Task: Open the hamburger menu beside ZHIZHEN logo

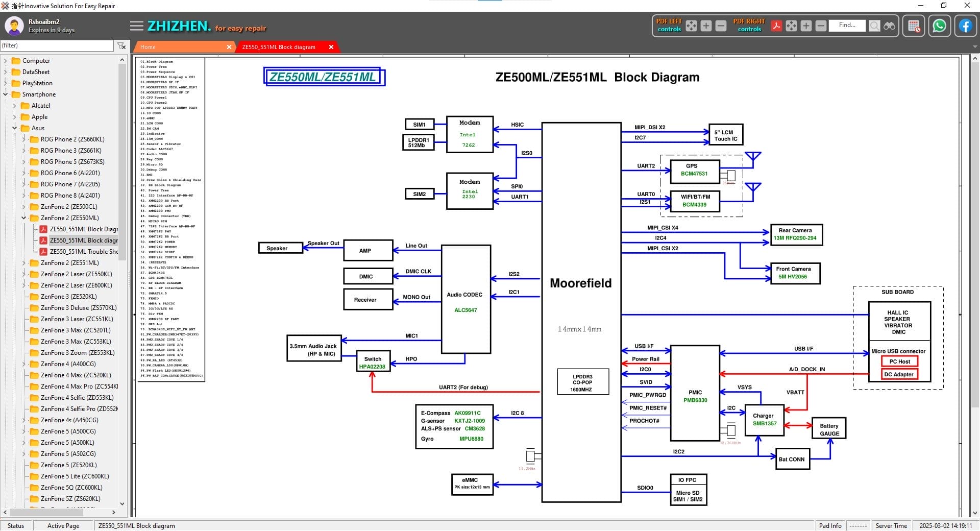Action: click(x=136, y=26)
